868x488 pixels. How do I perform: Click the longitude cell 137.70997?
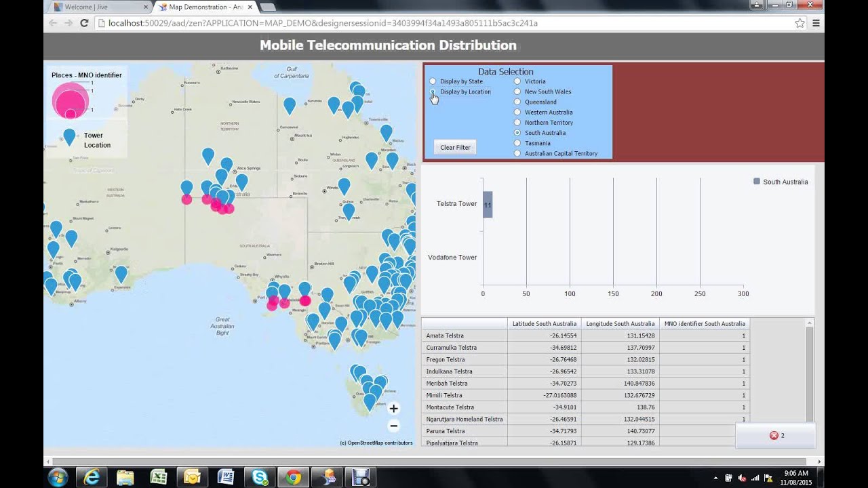pyautogui.click(x=620, y=348)
